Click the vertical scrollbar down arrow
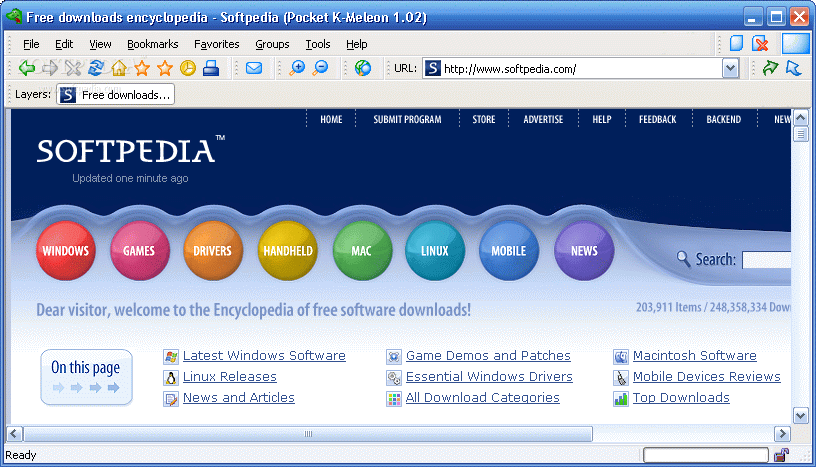Screen dimensions: 816x467 [x=800, y=415]
